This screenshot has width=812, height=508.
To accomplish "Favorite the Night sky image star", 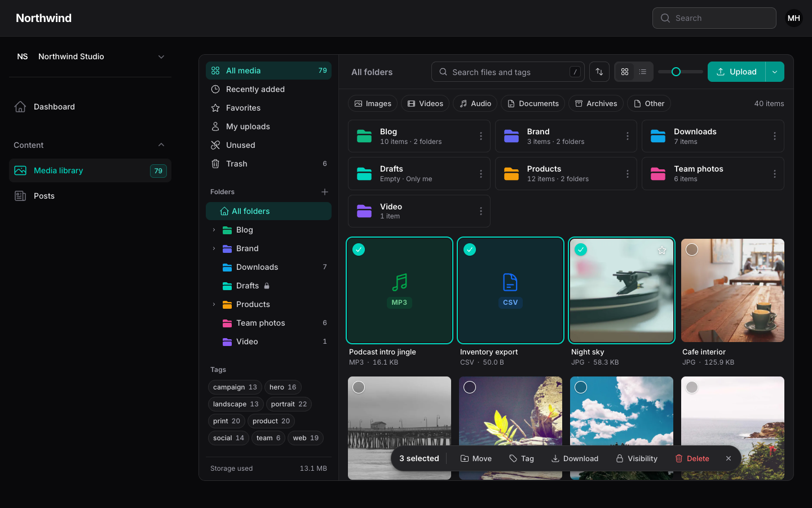I will pyautogui.click(x=662, y=250).
